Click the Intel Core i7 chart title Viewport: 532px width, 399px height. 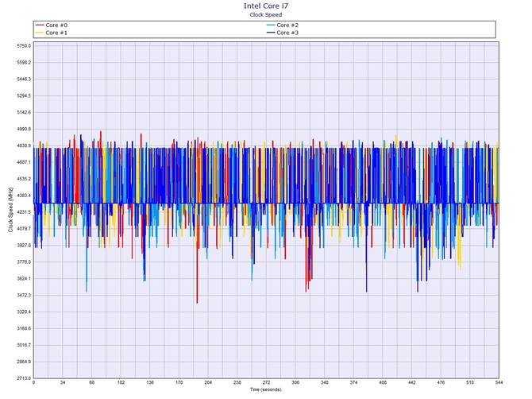click(x=266, y=6)
